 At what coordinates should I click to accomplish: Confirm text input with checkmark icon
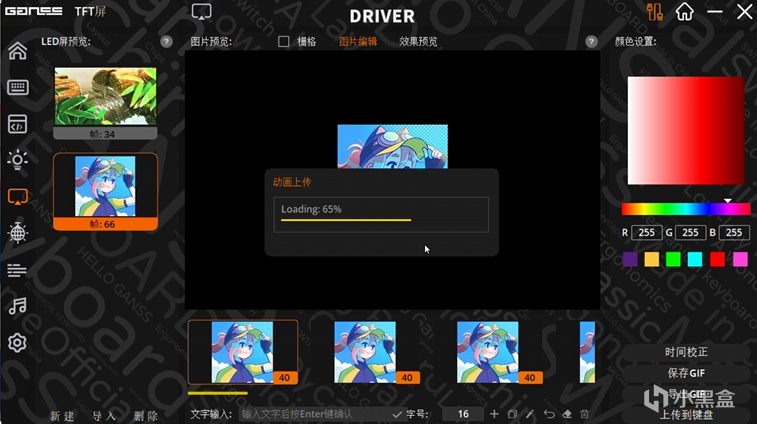click(x=397, y=414)
